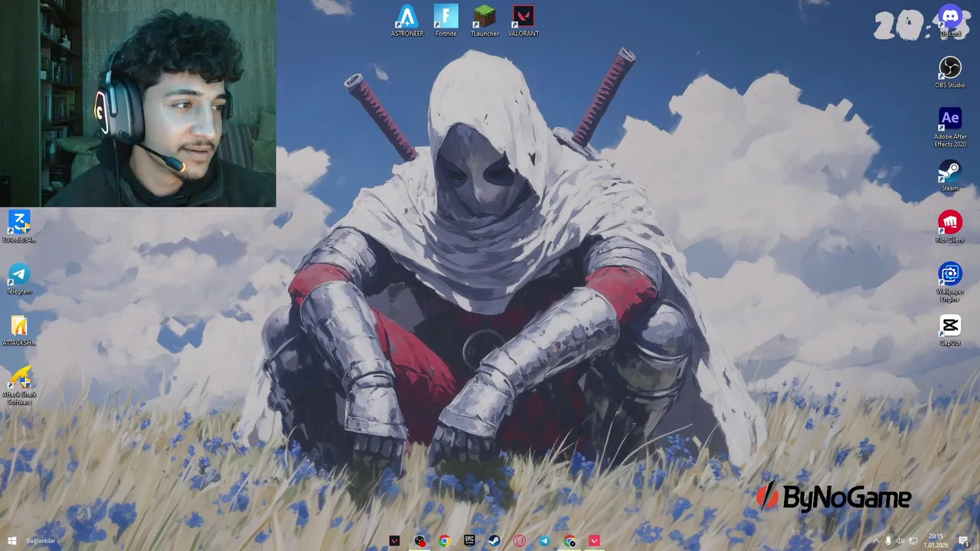Click the Steam icon in the taskbar
Image resolution: width=980 pixels, height=551 pixels.
pos(495,541)
